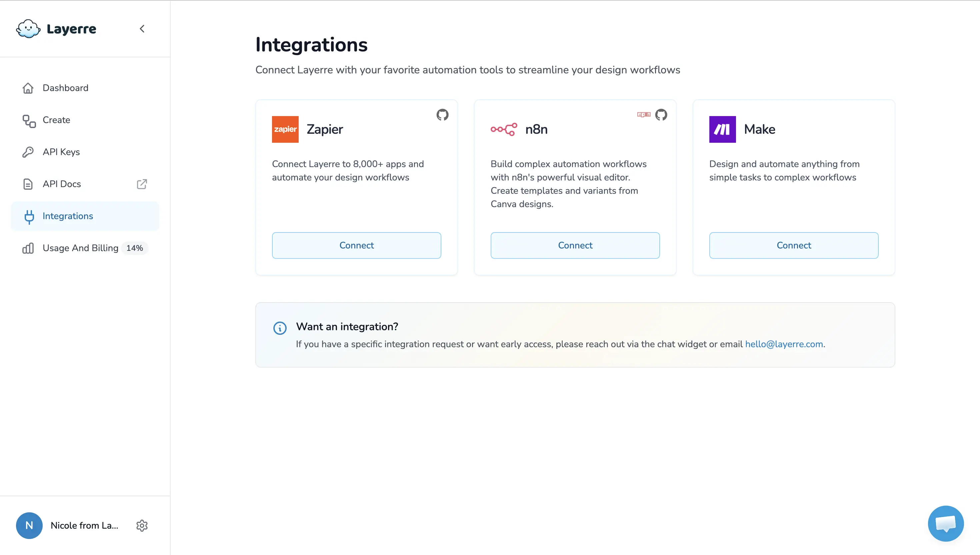Screen dimensions: 980x555
Task: Click the n8n workflow logo
Action: pos(504,129)
